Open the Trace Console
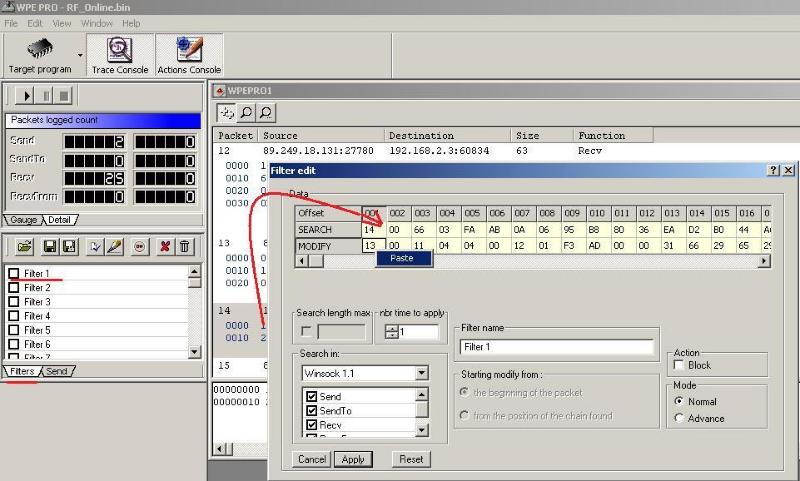The height and width of the screenshot is (481, 800). pyautogui.click(x=120, y=55)
